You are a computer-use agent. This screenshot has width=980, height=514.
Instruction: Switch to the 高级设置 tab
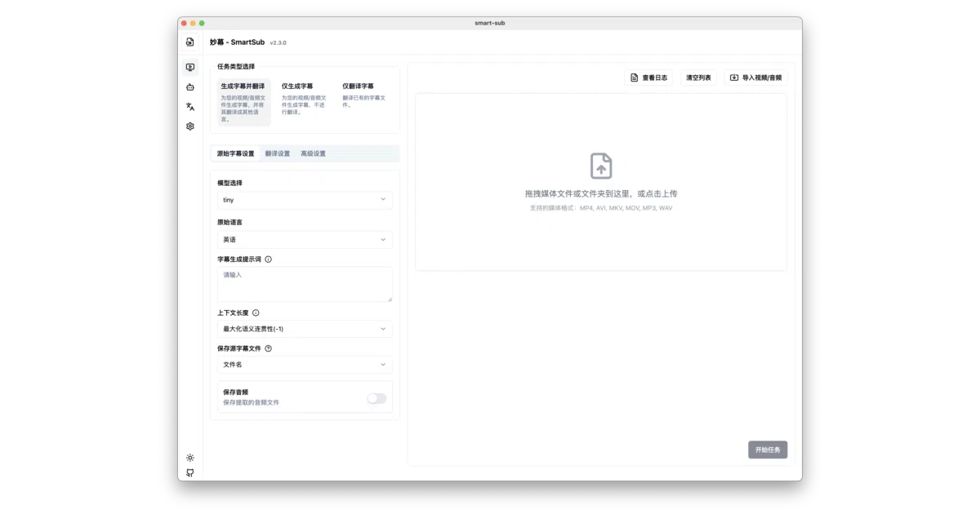(x=313, y=153)
